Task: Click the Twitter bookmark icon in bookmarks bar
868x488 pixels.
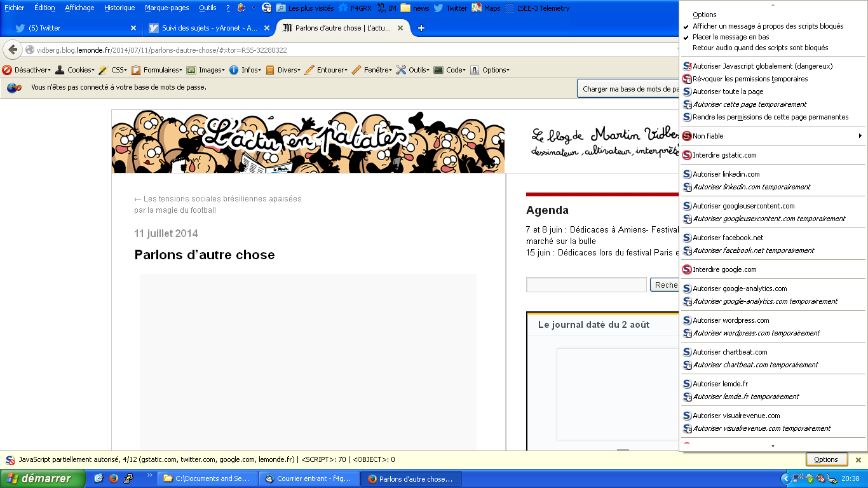Action: coord(438,8)
